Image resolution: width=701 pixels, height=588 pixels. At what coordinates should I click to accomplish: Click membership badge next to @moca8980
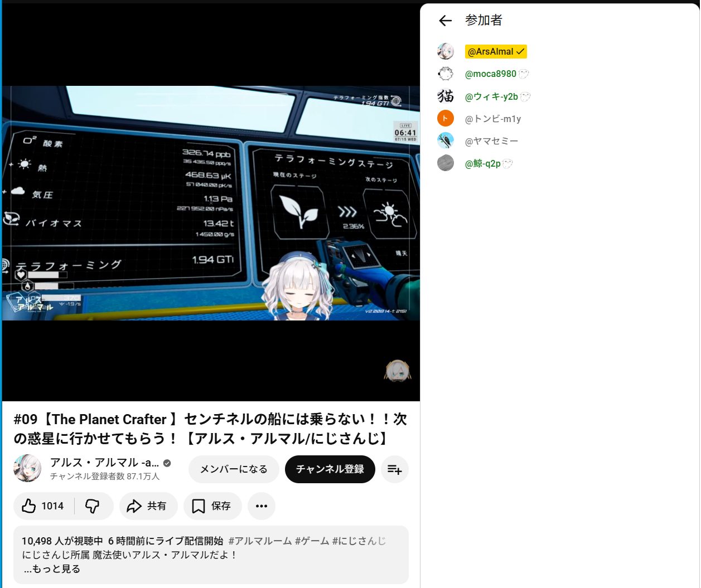pyautogui.click(x=524, y=74)
